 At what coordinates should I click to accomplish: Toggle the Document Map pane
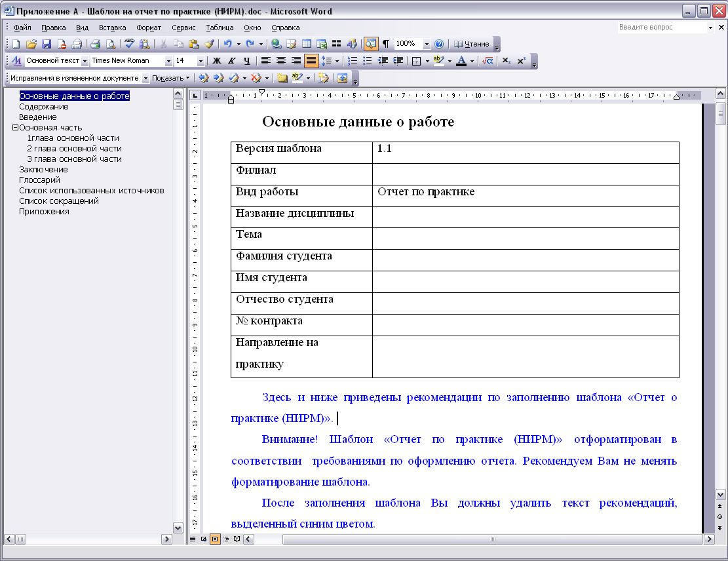pos(370,44)
